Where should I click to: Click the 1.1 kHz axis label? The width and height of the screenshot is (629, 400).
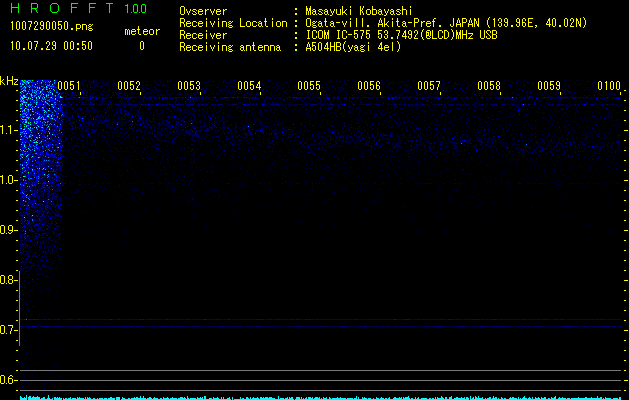click(8, 130)
